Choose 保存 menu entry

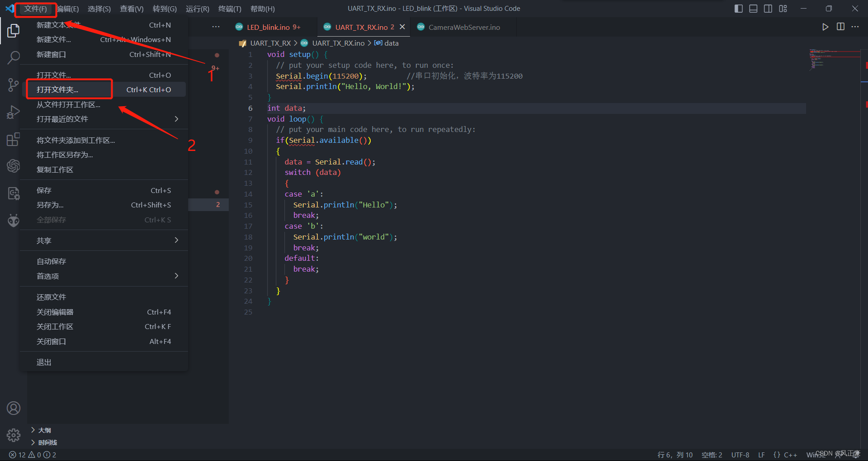click(104, 190)
